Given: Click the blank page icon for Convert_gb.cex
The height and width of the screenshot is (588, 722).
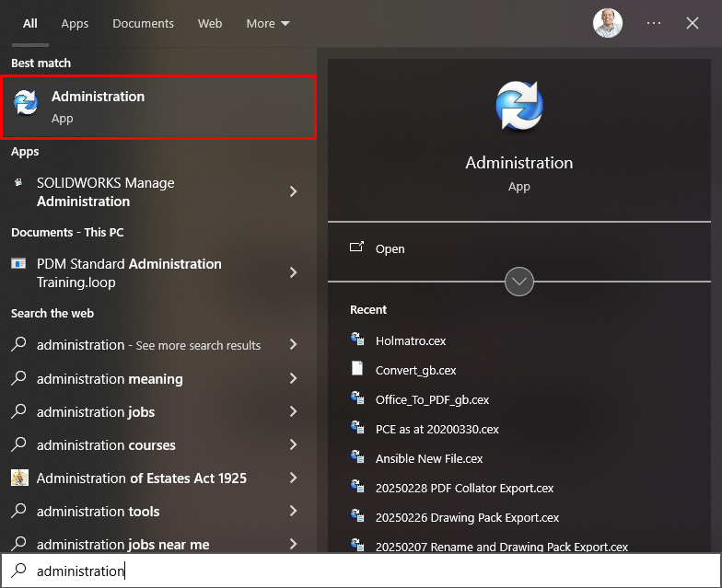Looking at the screenshot, I should (x=357, y=368).
